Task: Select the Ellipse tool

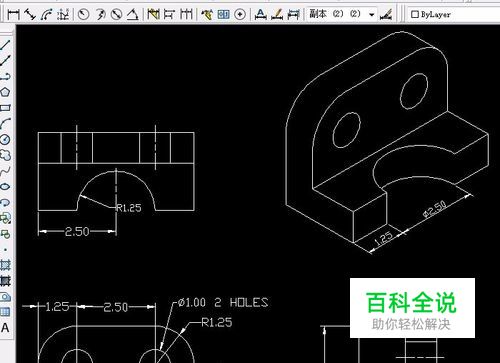Action: pyautogui.click(x=5, y=186)
